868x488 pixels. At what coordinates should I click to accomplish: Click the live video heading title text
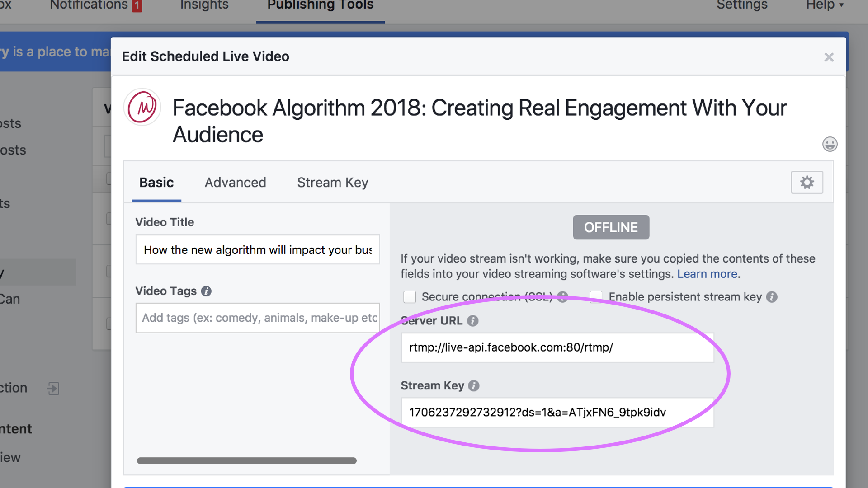pos(479,121)
